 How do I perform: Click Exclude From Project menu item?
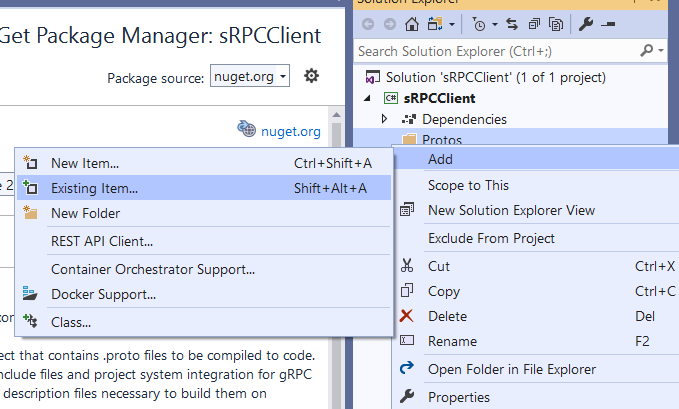click(537, 238)
